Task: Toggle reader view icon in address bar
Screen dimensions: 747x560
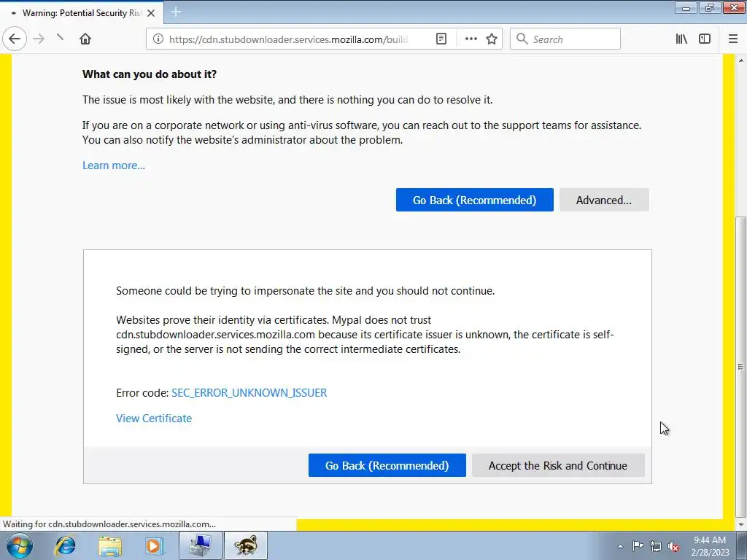Action: click(x=441, y=39)
